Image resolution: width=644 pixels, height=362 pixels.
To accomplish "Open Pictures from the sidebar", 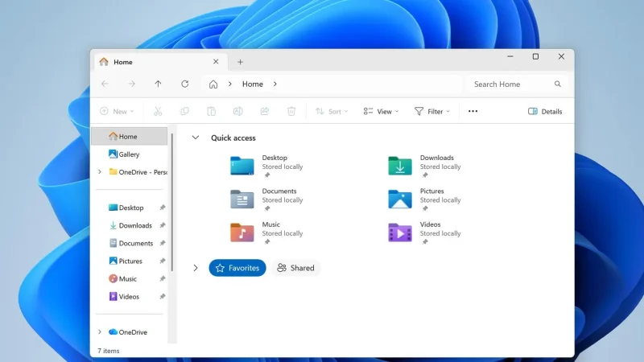I will (x=126, y=261).
